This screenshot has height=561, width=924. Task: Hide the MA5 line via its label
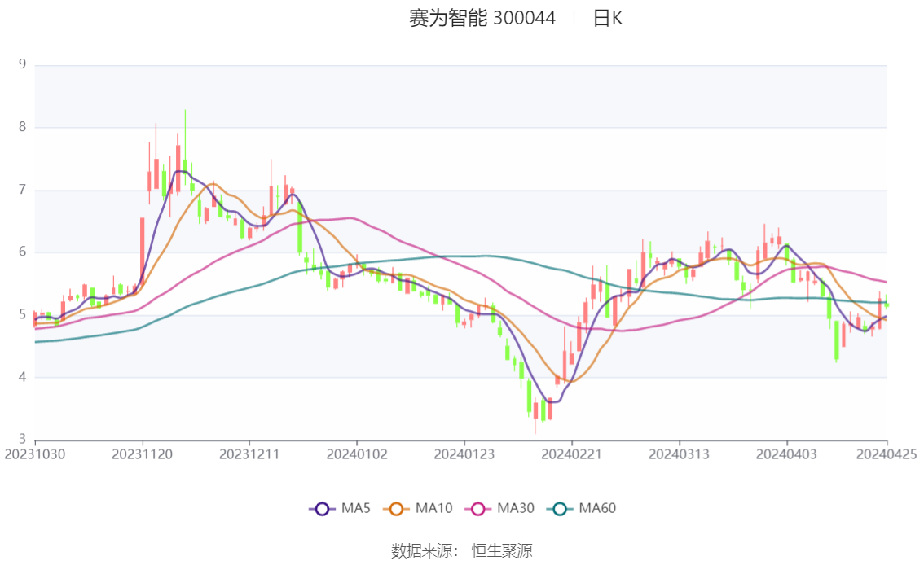356,508
